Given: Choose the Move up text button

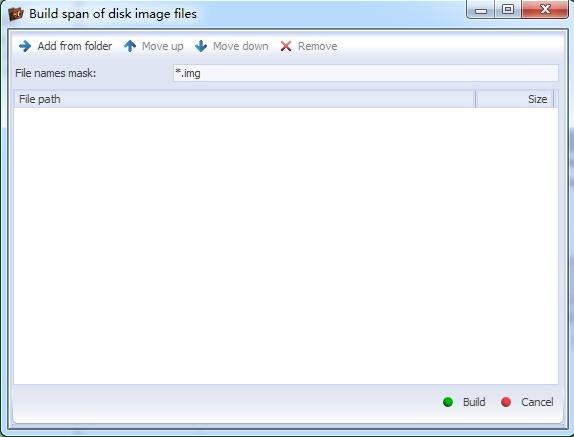Looking at the screenshot, I should 163,46.
